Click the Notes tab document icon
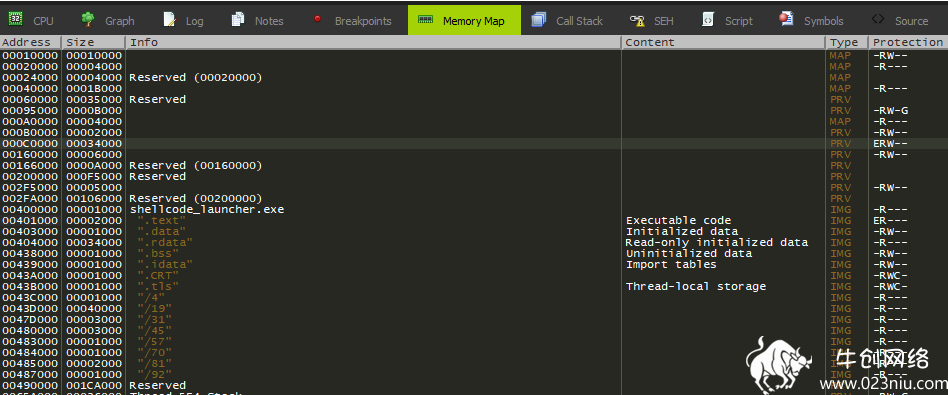The height and width of the screenshot is (395, 948). click(x=238, y=20)
